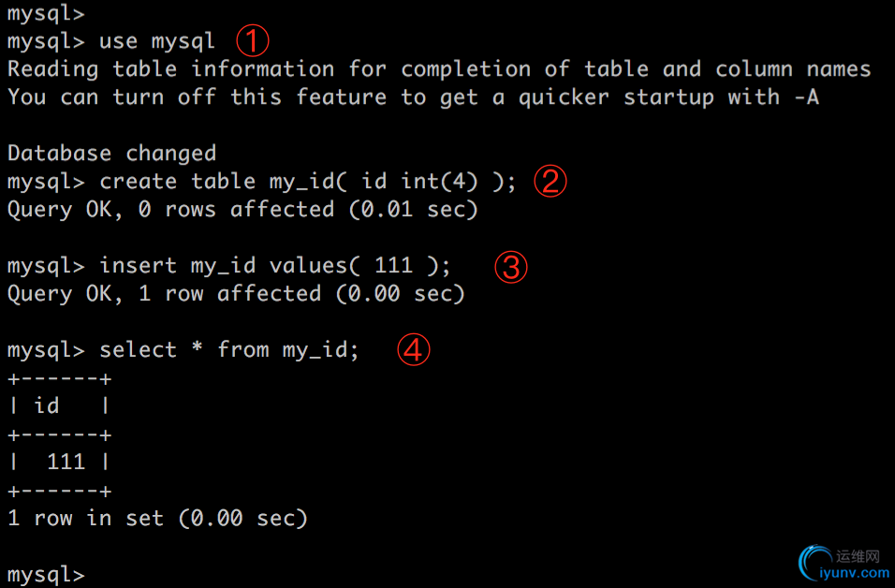Click the 111 value in result table
The width and height of the screenshot is (895, 588).
(x=66, y=462)
